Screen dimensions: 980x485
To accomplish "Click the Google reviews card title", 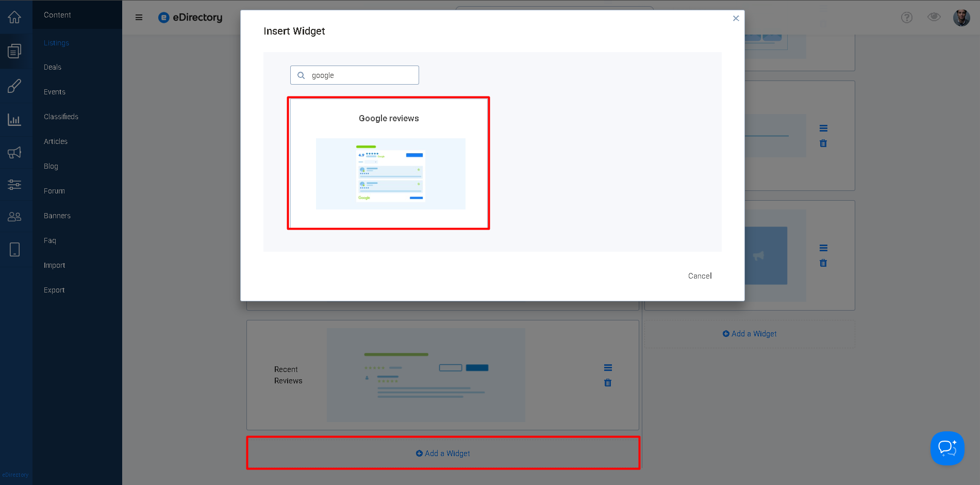I will (389, 118).
